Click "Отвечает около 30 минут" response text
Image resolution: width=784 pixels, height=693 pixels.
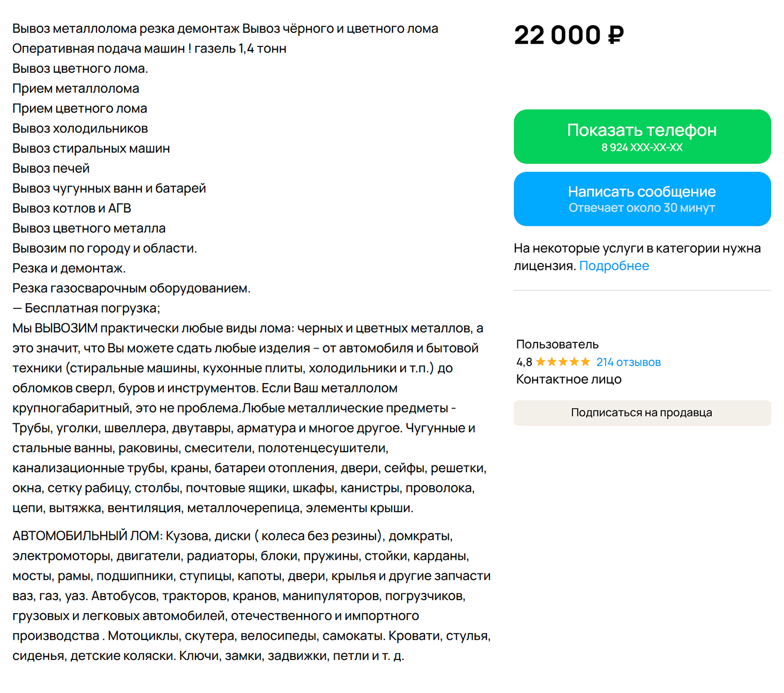tap(642, 208)
